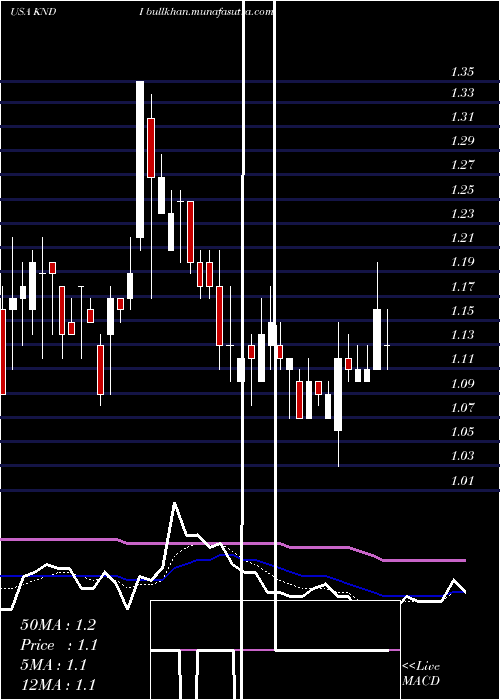
Task: Click the 1.31 price axis label
Action: 462,117
